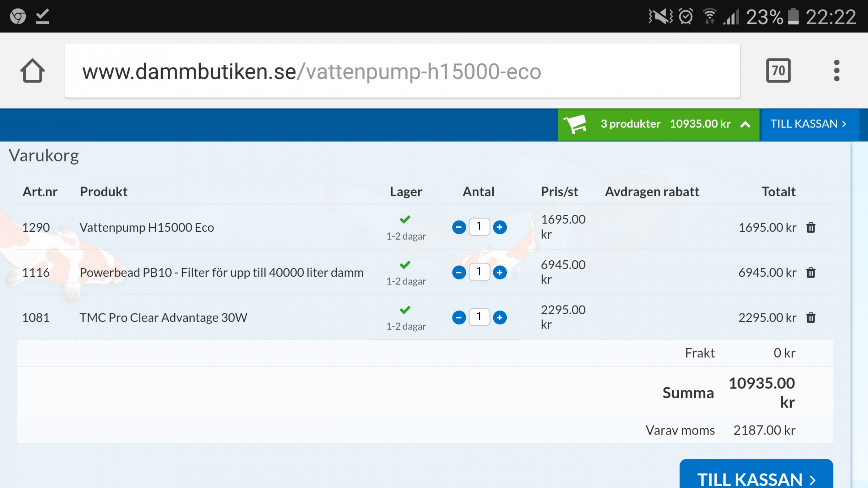Click article number 1081
The width and height of the screenshot is (868, 488).
36,318
